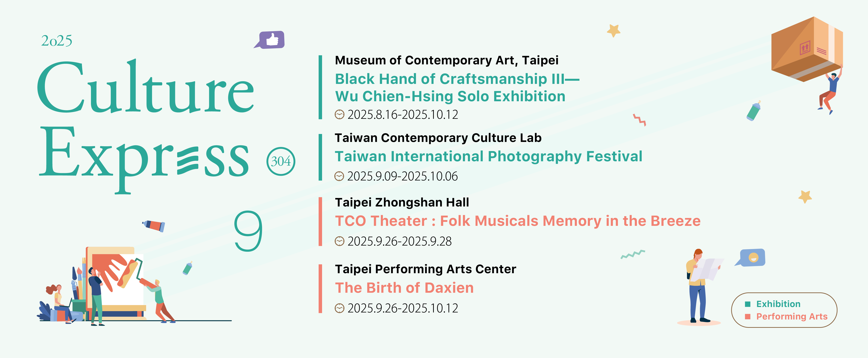The image size is (868, 358).
Task: Click the circled 304 issue badge
Action: coord(281,161)
